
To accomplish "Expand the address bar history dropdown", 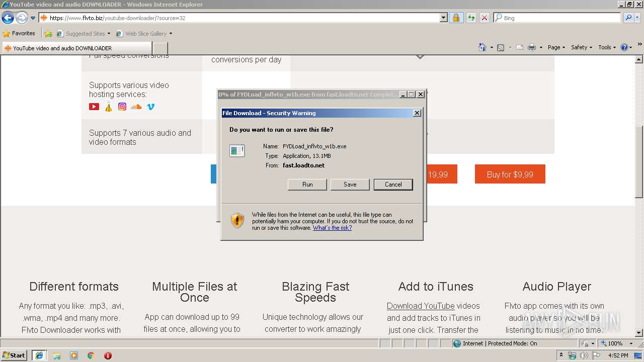I will (443, 18).
